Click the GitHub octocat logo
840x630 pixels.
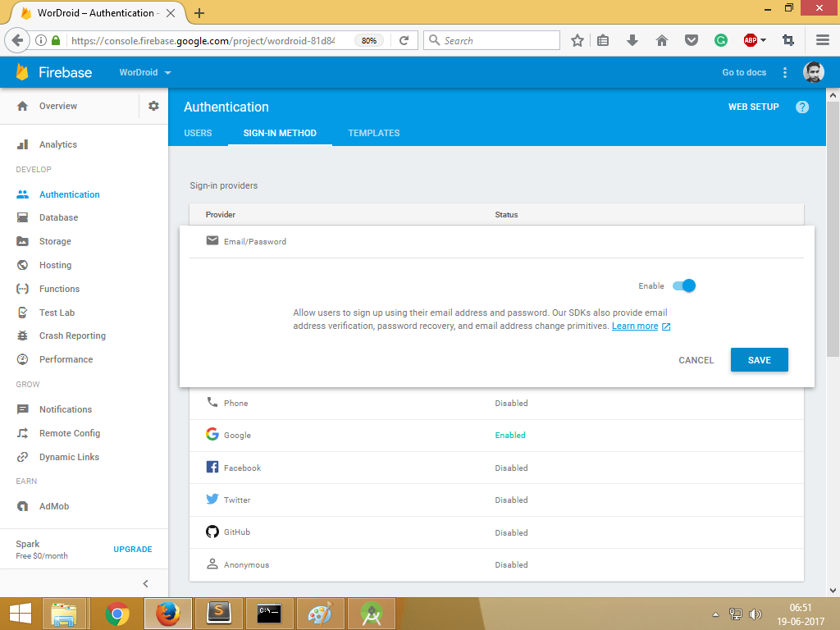212,532
